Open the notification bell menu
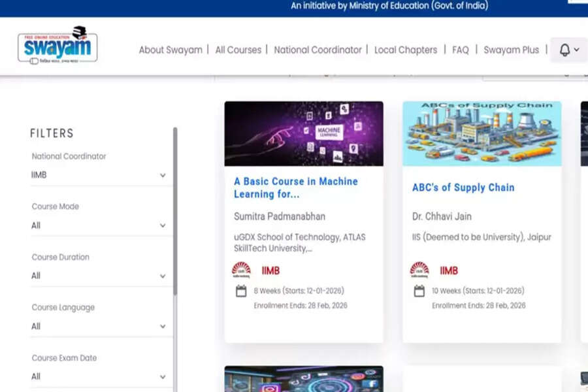This screenshot has width=588, height=392. point(568,50)
